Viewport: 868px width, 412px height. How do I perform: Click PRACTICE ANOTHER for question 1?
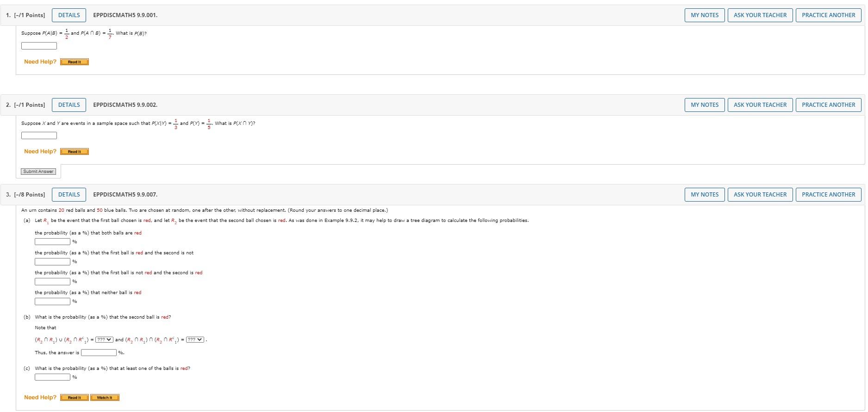(829, 15)
